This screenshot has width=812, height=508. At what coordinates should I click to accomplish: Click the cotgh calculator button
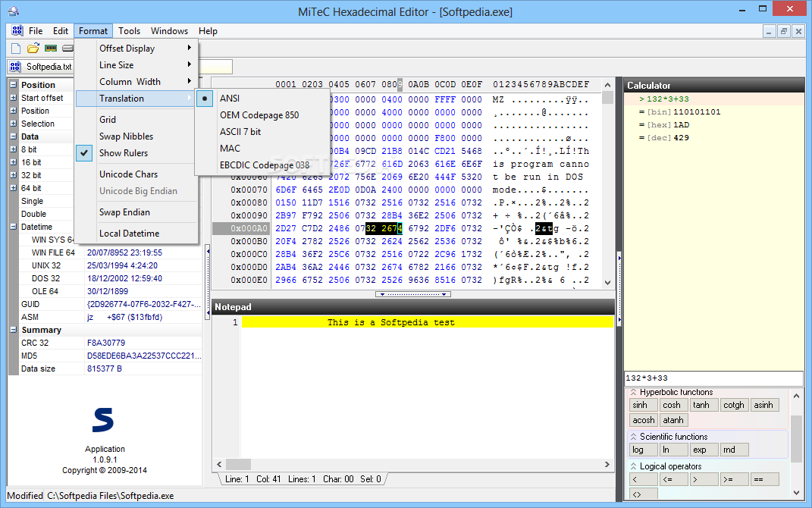735,405
